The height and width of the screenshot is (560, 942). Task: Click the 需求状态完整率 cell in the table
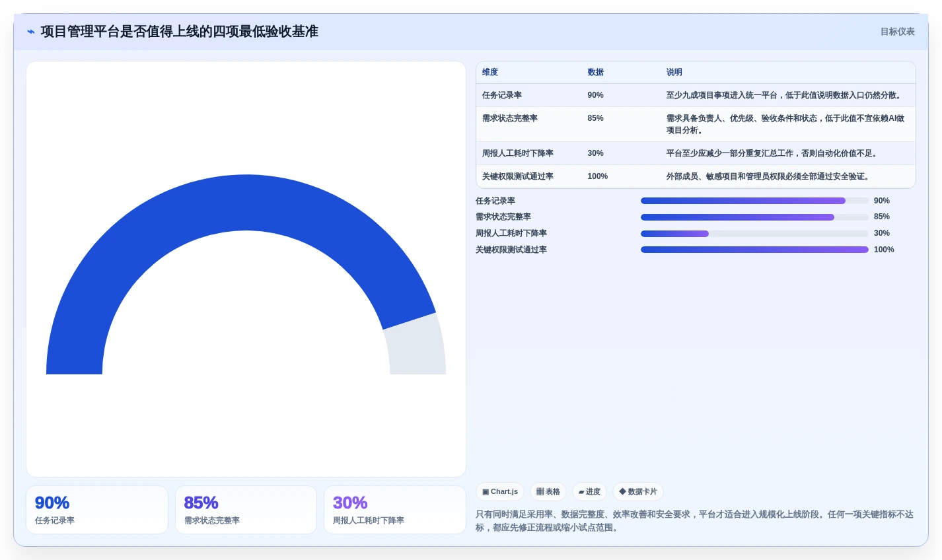pyautogui.click(x=510, y=118)
